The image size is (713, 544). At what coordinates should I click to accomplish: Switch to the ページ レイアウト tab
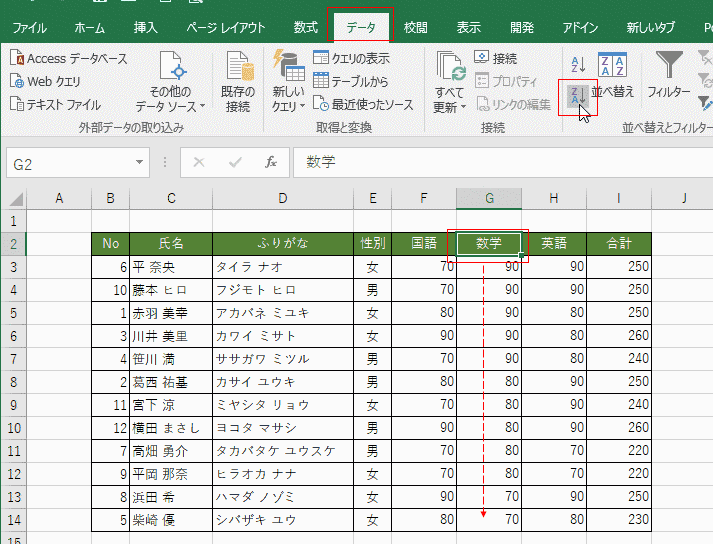point(226,28)
